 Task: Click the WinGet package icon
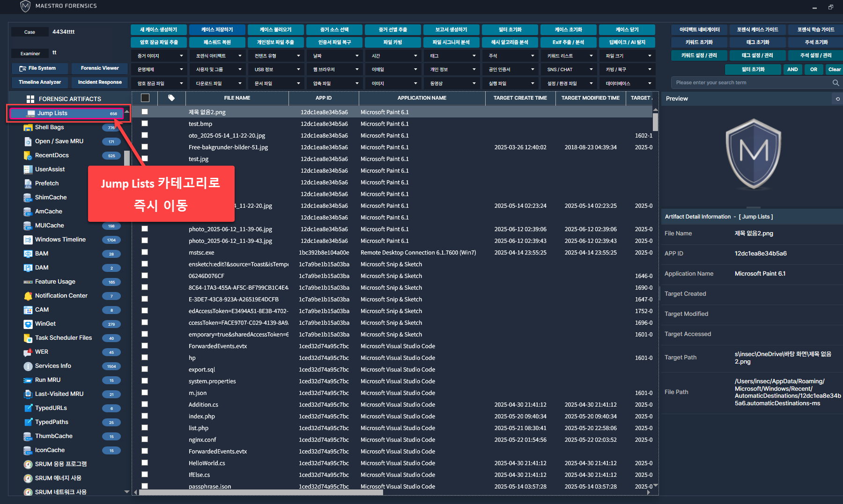28,324
